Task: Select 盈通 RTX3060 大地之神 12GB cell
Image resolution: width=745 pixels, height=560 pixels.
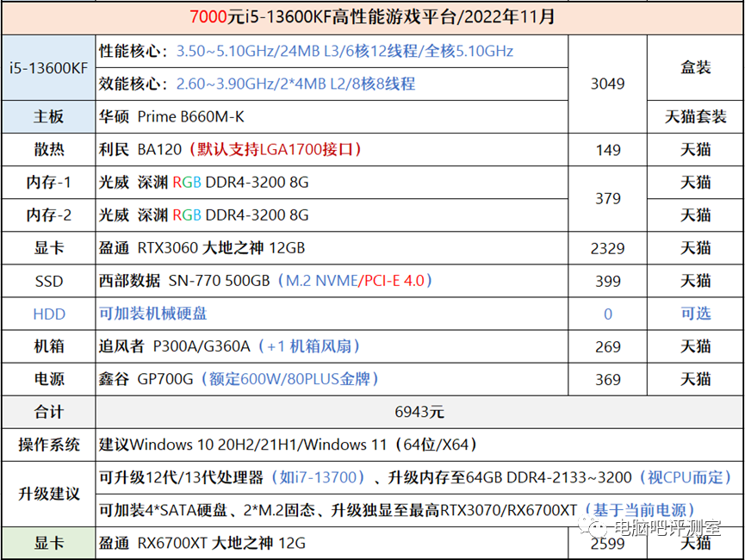Action: (x=332, y=248)
